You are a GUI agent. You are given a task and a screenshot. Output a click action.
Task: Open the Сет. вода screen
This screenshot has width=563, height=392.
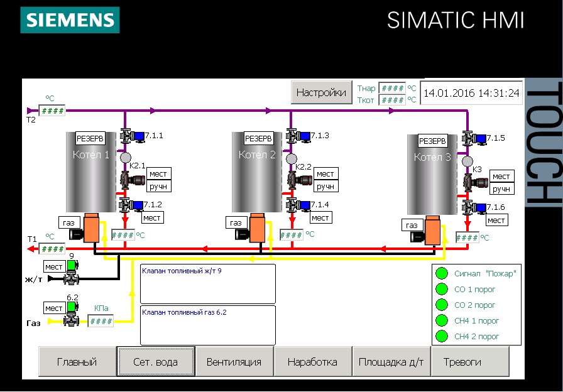tap(155, 362)
